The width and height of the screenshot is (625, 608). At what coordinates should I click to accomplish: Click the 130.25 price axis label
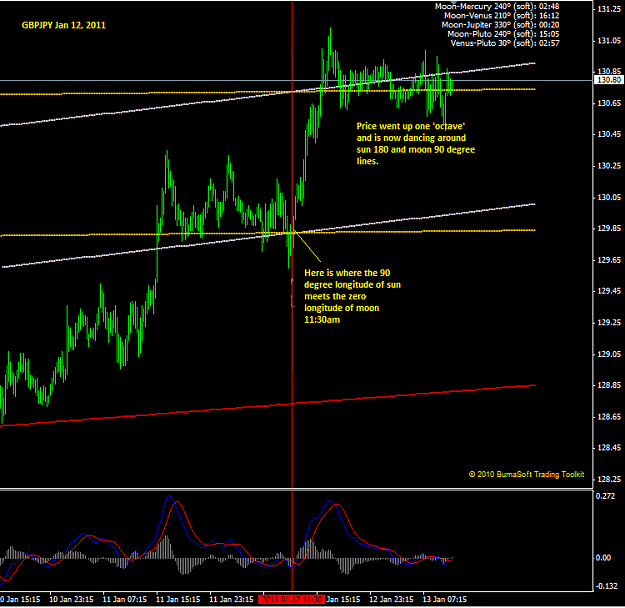(x=609, y=166)
